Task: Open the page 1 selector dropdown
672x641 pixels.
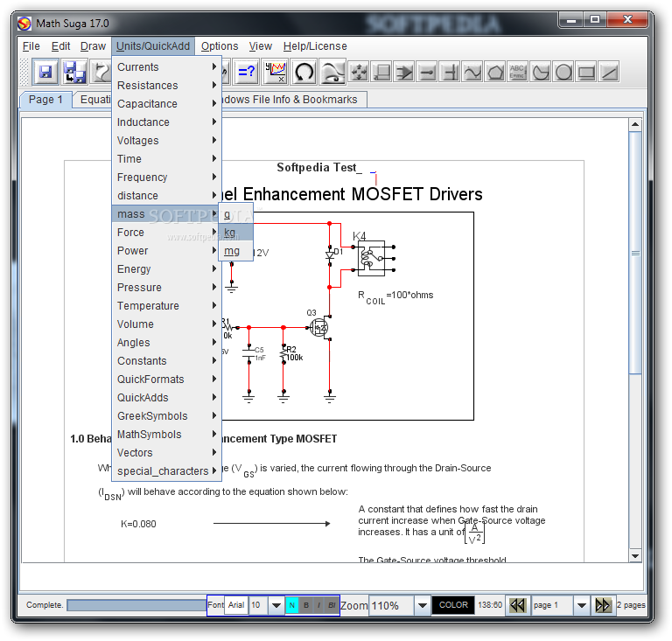Action: coord(582,605)
